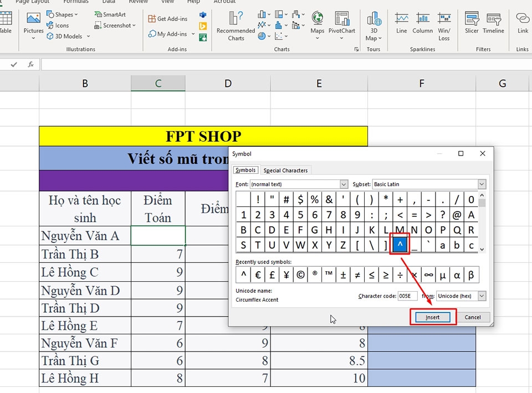Open the Font dropdown in Symbol dialog

tap(345, 184)
